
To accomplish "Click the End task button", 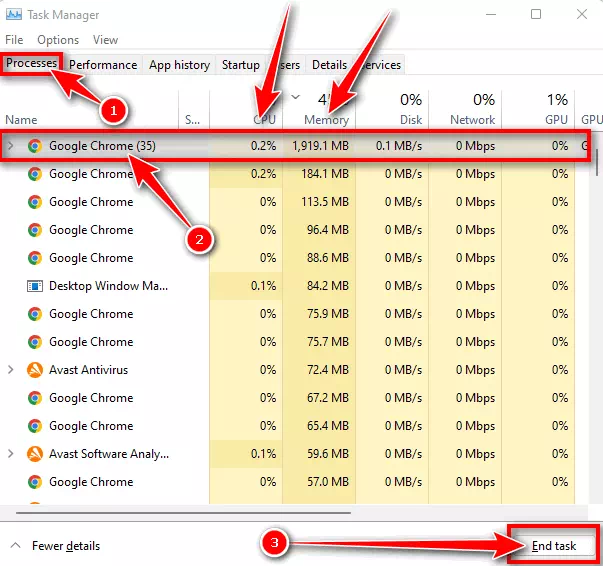I will [554, 546].
